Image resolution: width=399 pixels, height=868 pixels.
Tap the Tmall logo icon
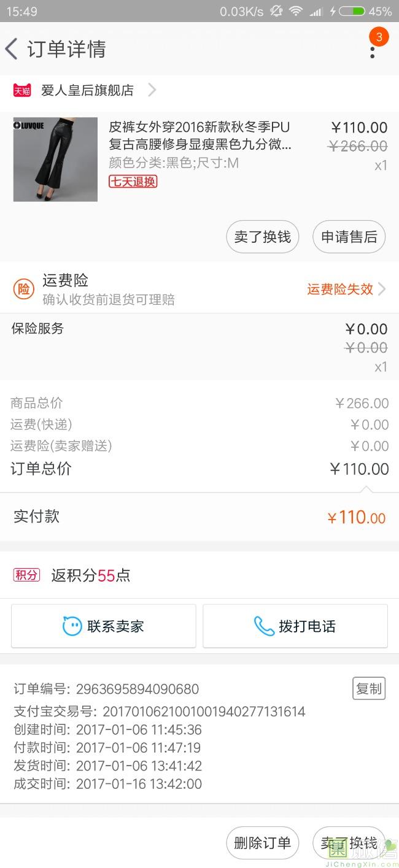22,91
